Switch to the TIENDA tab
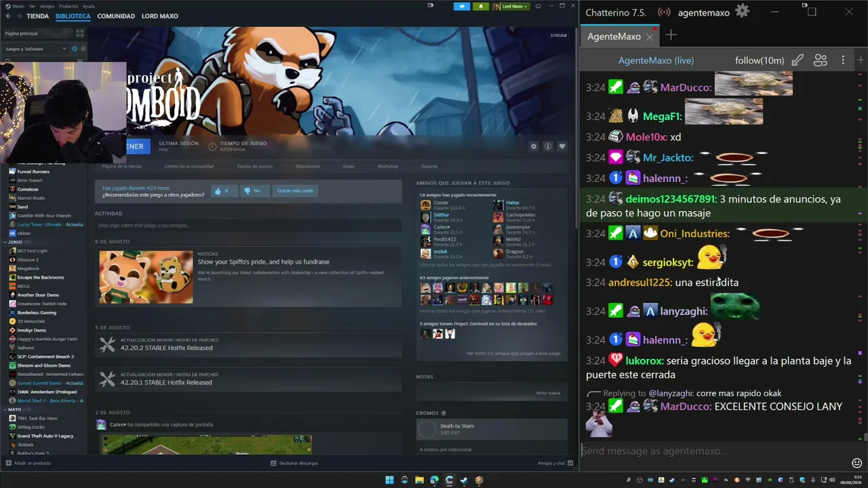This screenshot has height=488, width=868. 37,16
